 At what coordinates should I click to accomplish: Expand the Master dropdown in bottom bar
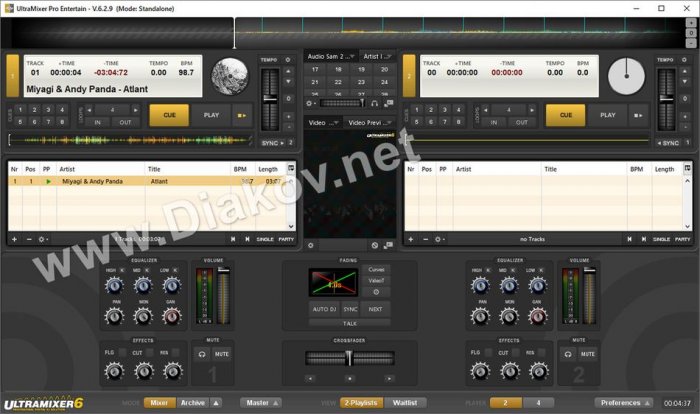click(260, 403)
